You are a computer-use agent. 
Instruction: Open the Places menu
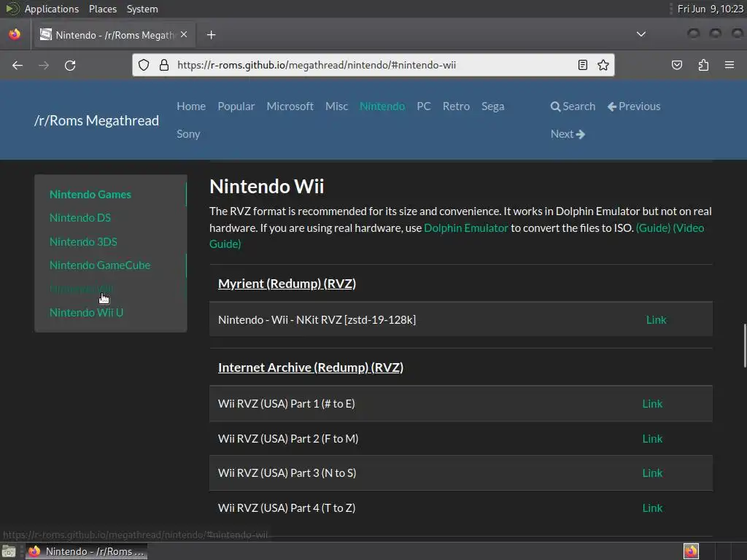pos(103,9)
